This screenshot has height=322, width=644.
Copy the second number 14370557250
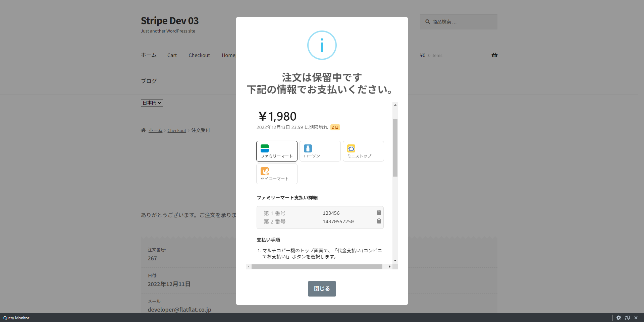point(379,221)
